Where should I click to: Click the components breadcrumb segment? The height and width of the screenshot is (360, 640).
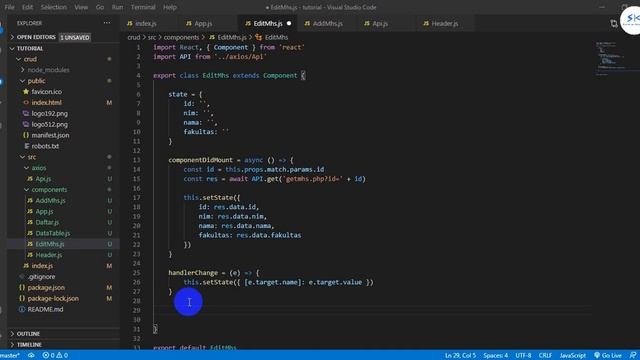pyautogui.click(x=181, y=37)
